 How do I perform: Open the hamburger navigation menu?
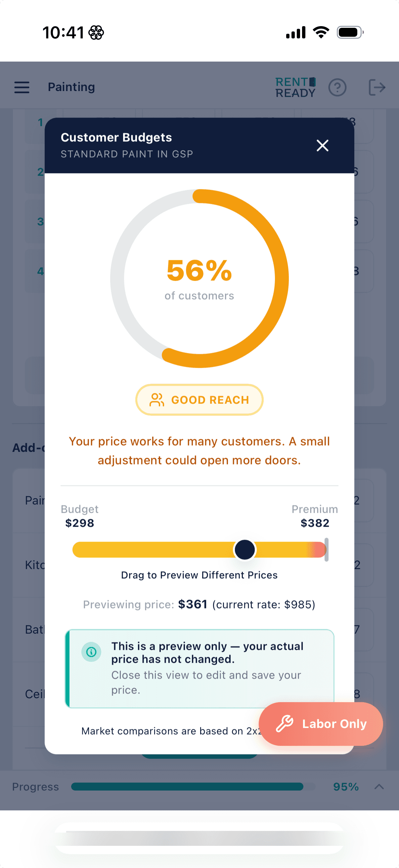click(x=22, y=87)
